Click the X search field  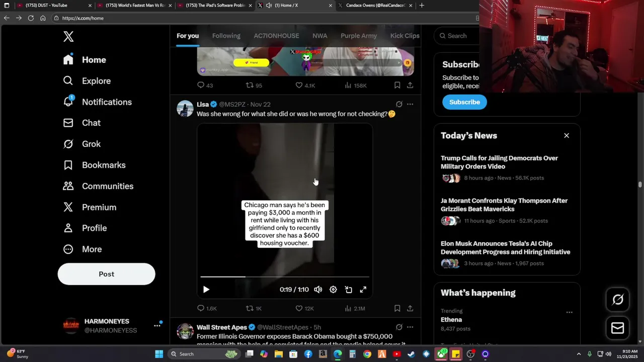coord(457,36)
